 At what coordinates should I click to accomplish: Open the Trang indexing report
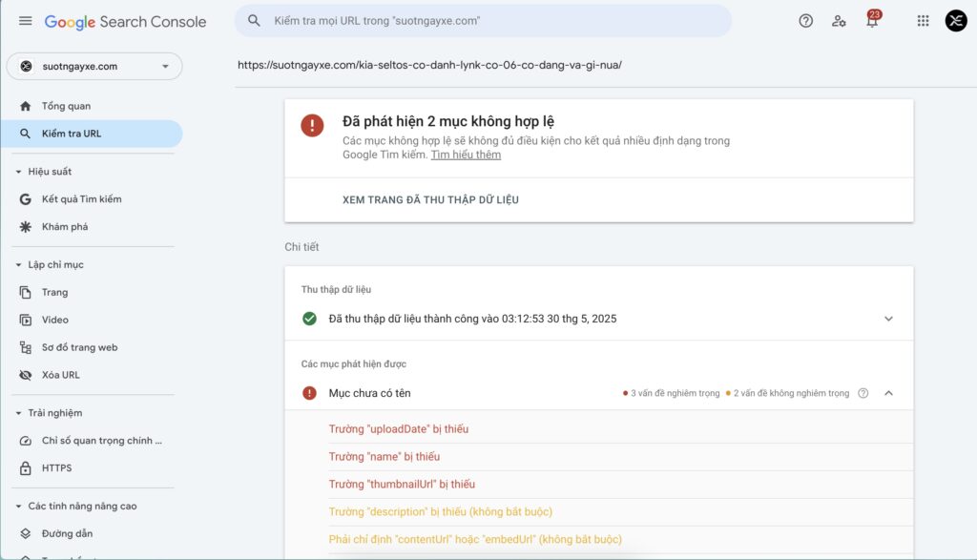[x=91, y=292]
